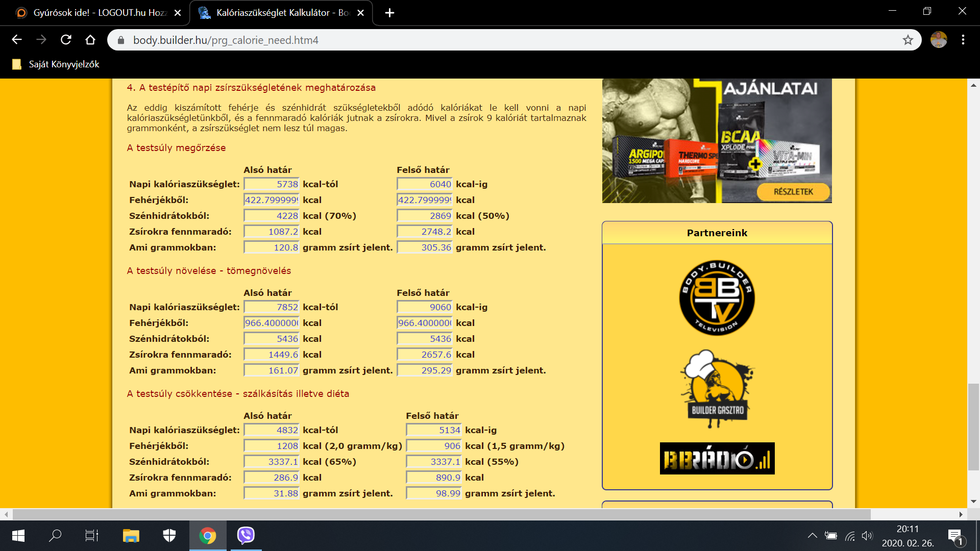980x551 pixels.
Task: Open the Chrome three-dot menu
Action: pos(963,40)
